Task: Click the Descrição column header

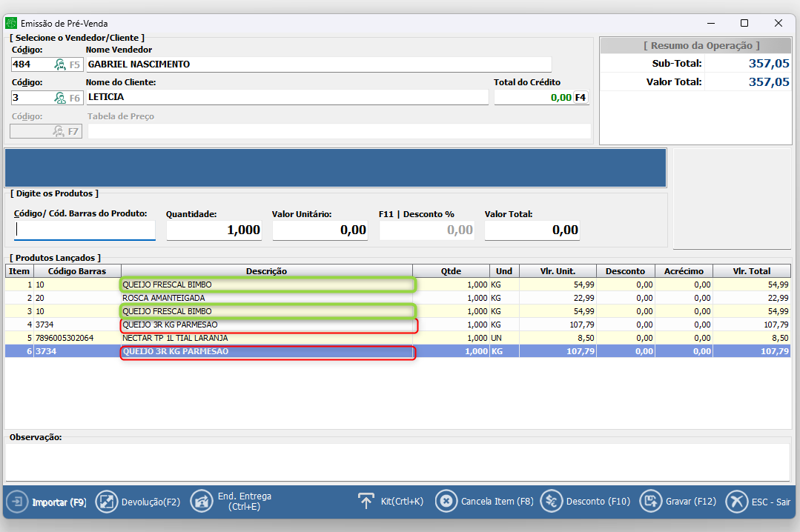Action: [x=266, y=271]
